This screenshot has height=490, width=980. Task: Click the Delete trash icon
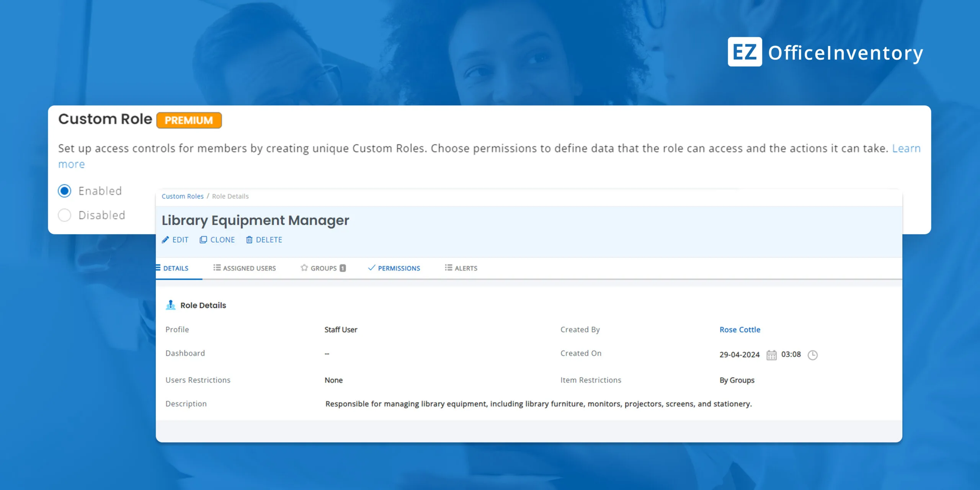pyautogui.click(x=249, y=240)
